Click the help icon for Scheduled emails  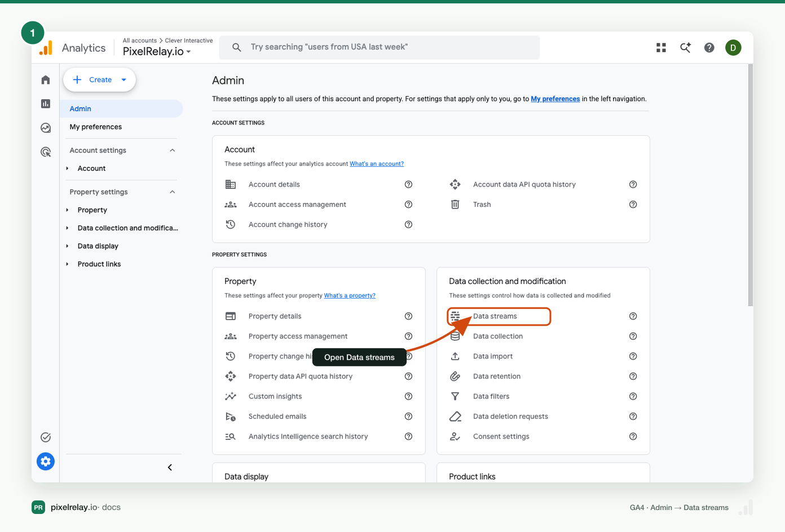pyautogui.click(x=408, y=416)
